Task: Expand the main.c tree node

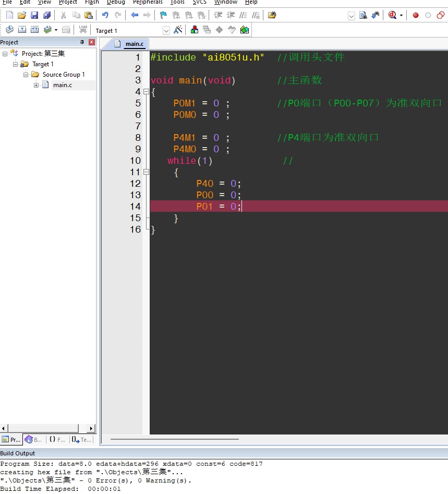Action: 37,85
